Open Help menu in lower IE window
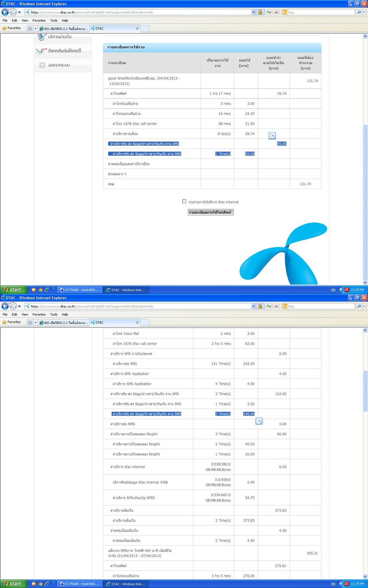 pyautogui.click(x=65, y=314)
